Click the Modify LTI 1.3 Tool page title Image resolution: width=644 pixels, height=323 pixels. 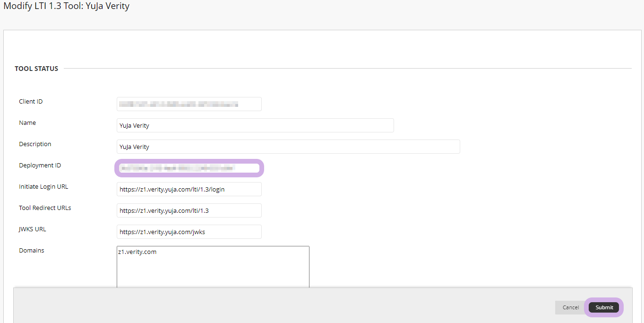coord(67,7)
